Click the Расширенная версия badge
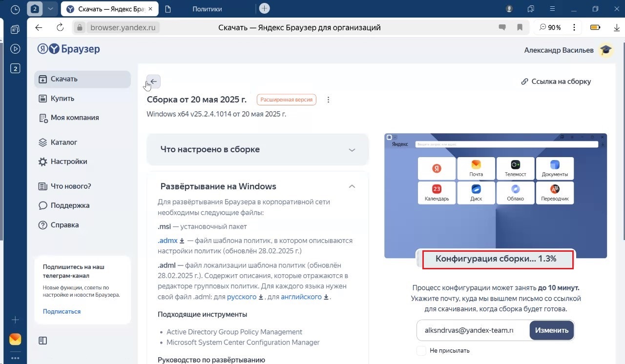 [287, 100]
